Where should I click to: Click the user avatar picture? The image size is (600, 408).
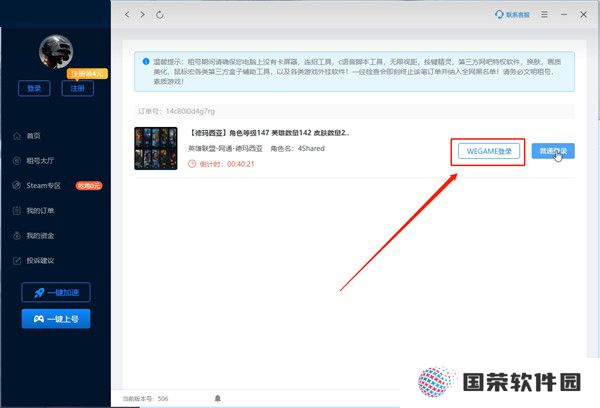point(56,52)
